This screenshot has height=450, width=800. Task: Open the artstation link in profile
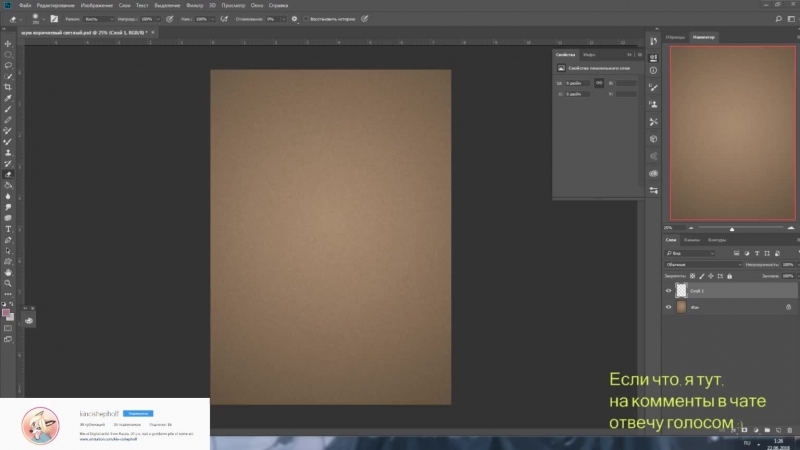(108, 439)
